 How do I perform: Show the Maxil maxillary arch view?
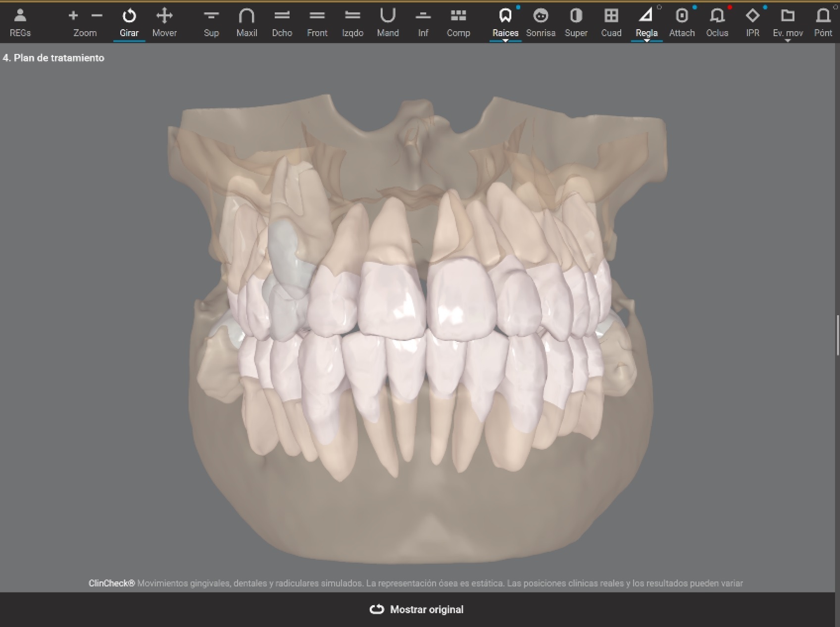coord(247,20)
